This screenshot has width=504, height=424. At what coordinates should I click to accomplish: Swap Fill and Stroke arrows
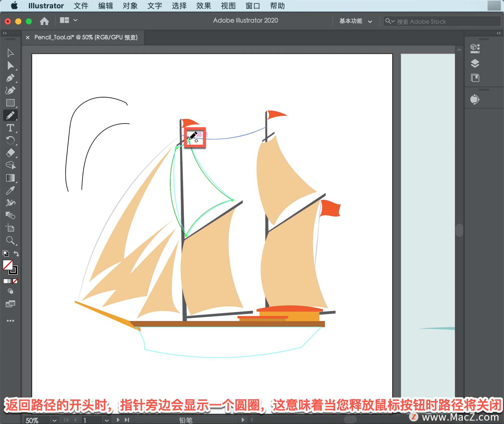coord(16,254)
